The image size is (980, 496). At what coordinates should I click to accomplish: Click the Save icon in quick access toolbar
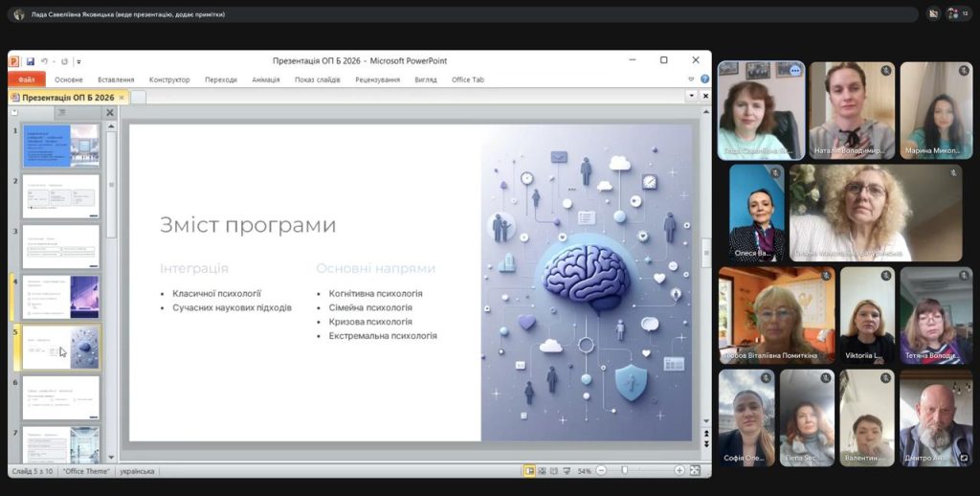31,61
